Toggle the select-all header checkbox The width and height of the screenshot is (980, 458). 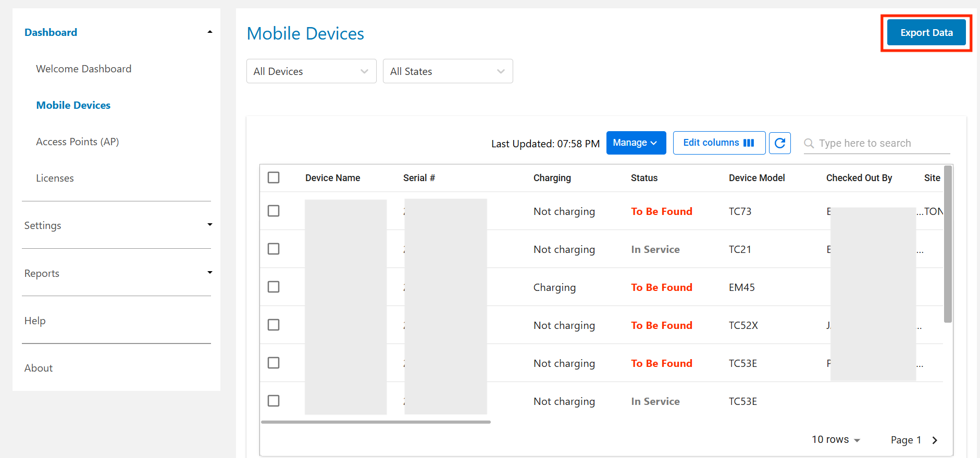[x=274, y=178]
